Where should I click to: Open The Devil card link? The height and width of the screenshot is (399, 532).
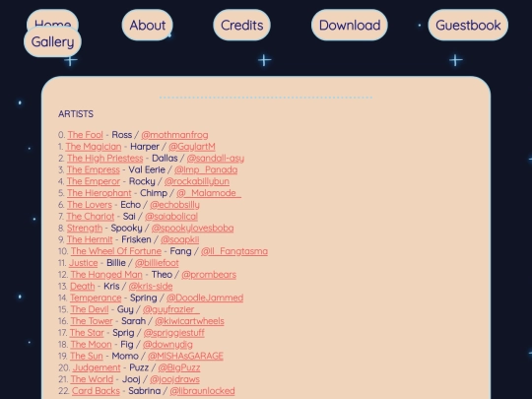(x=90, y=309)
